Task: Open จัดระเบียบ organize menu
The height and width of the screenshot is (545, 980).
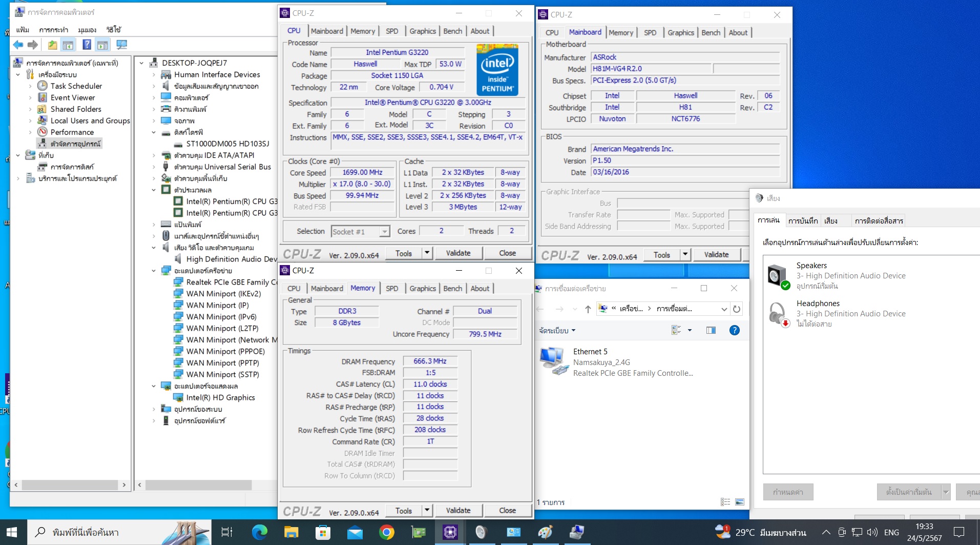Action: 557,331
